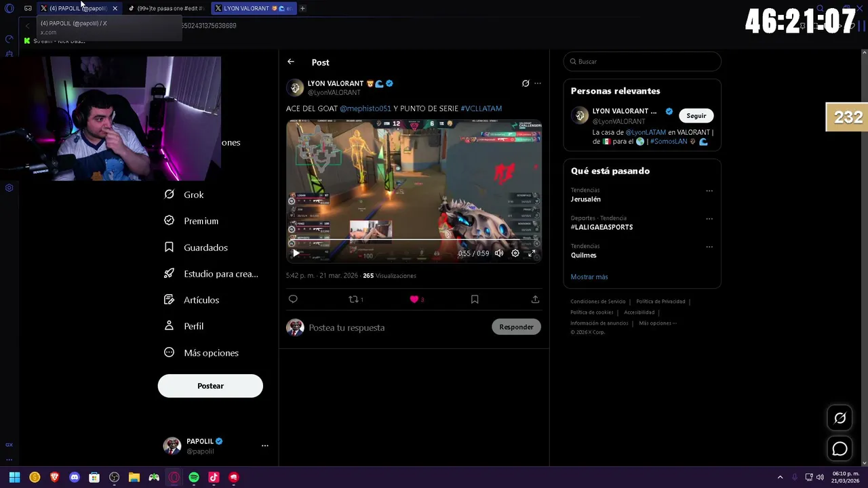Expand Más opciones in footer
The image size is (868, 488).
658,323
